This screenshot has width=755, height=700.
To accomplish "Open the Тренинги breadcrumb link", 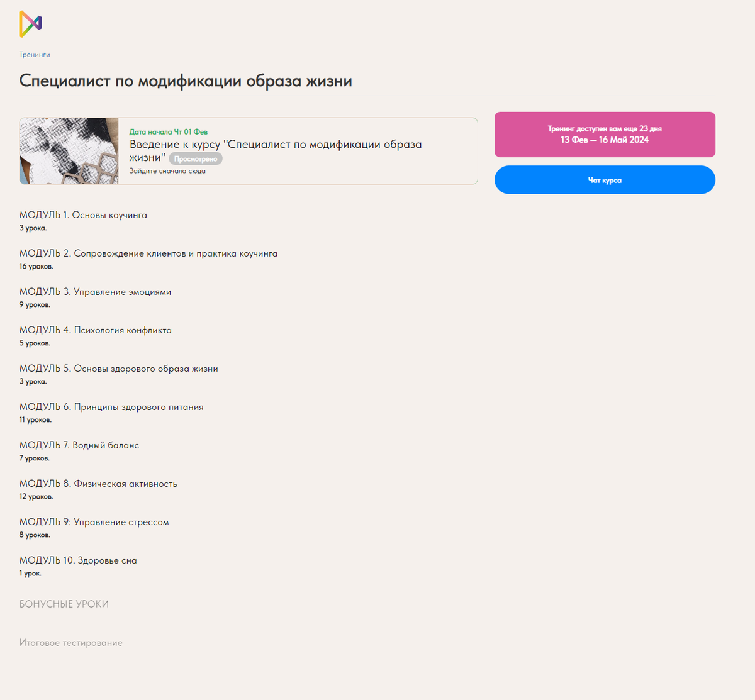I will coord(35,55).
